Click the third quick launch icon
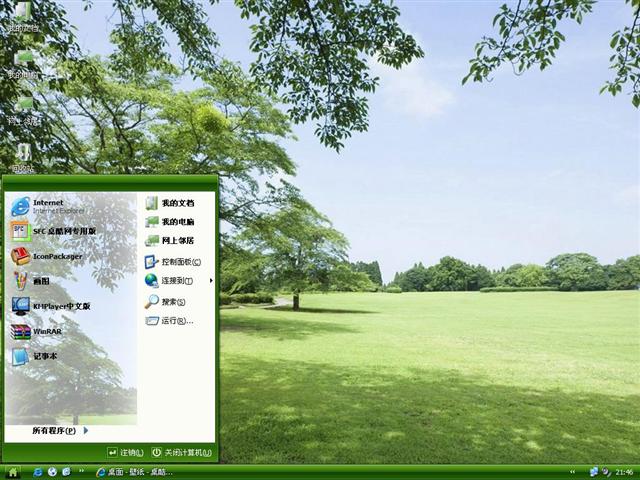 coord(66,472)
